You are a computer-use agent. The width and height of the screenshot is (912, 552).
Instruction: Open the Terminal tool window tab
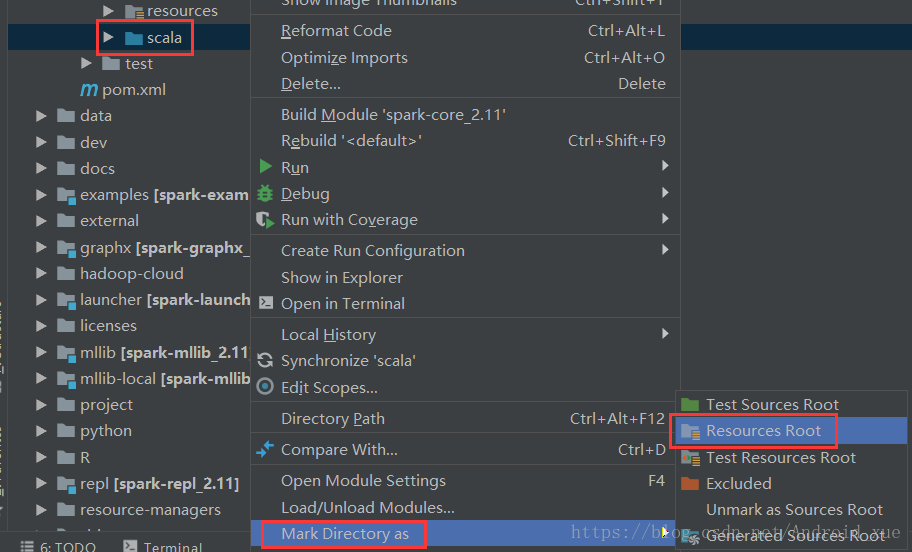pyautogui.click(x=163, y=546)
